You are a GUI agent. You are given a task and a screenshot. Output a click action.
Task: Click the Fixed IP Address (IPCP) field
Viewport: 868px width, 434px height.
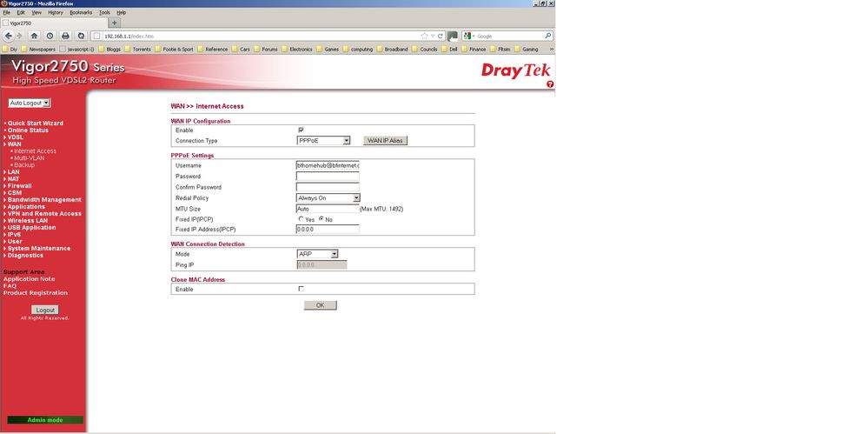328,229
